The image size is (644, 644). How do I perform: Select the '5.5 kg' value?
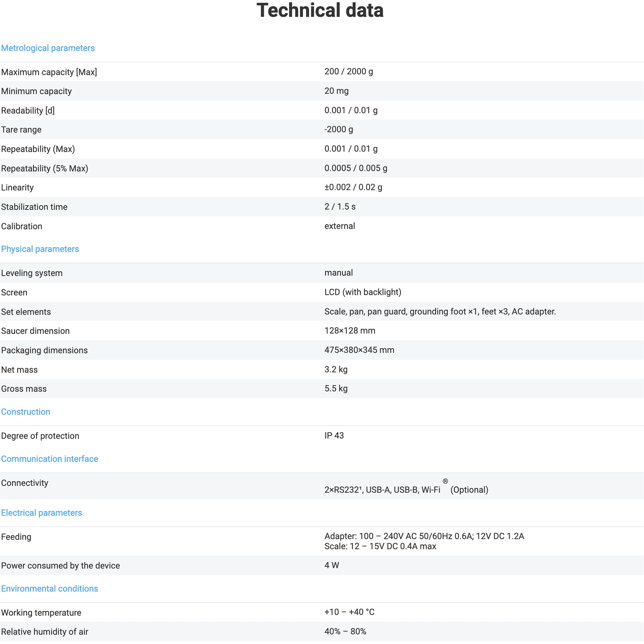pyautogui.click(x=336, y=388)
